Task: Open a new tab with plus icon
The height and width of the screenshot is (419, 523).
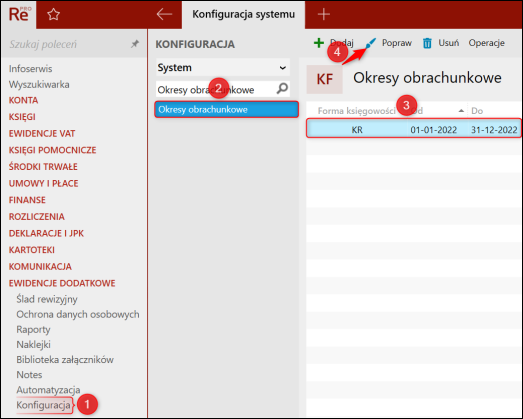Action: [x=324, y=14]
